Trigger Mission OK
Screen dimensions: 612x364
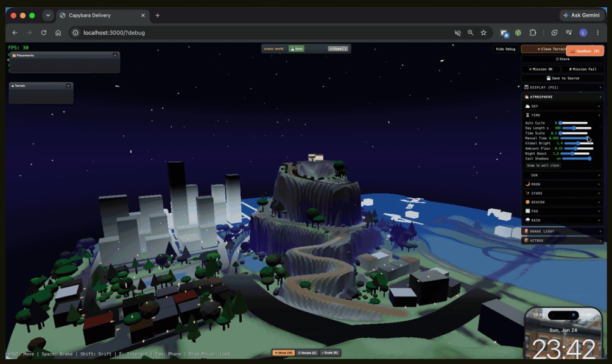(541, 69)
